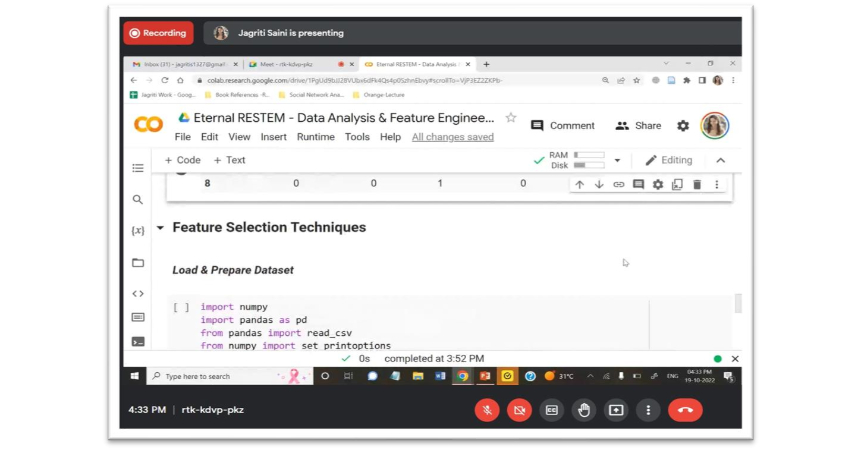Open the table of contents sidebar

pyautogui.click(x=138, y=168)
